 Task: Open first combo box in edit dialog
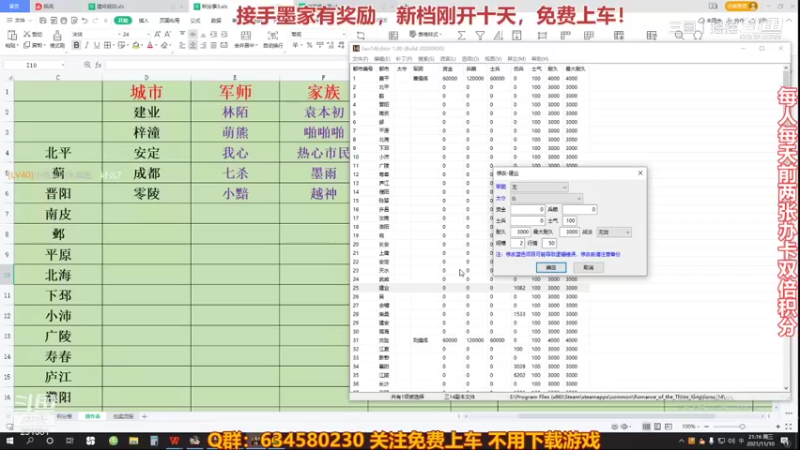pyautogui.click(x=539, y=187)
